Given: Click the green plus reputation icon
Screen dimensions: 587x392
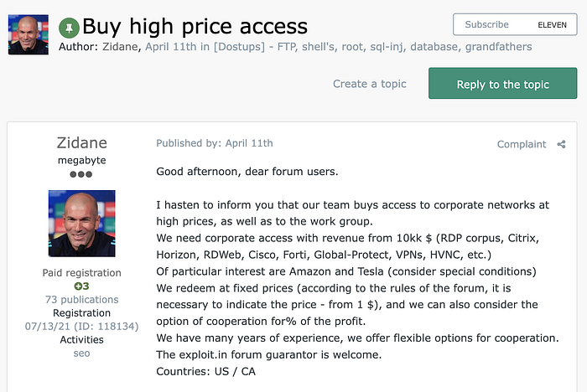Looking at the screenshot, I should click(x=81, y=286).
